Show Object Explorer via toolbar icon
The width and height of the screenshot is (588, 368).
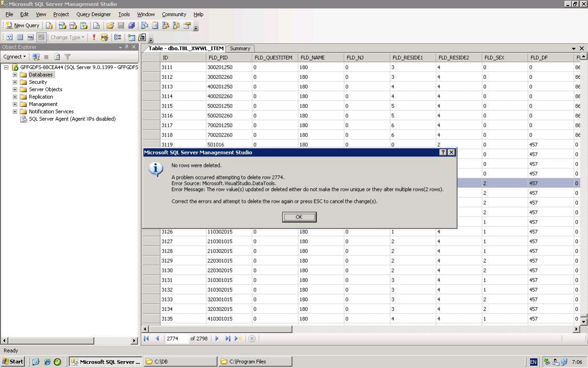click(165, 26)
